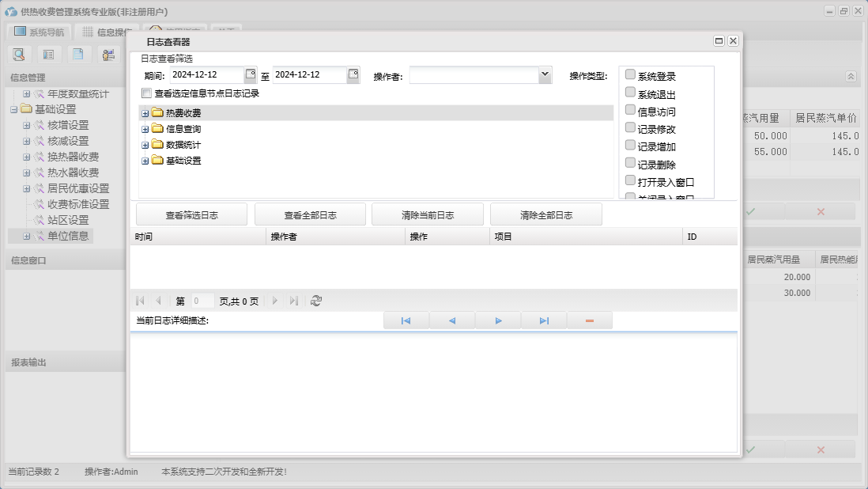The image size is (868, 489).
Task: Tick the 记录修改 operation type checkbox
Action: (x=630, y=127)
